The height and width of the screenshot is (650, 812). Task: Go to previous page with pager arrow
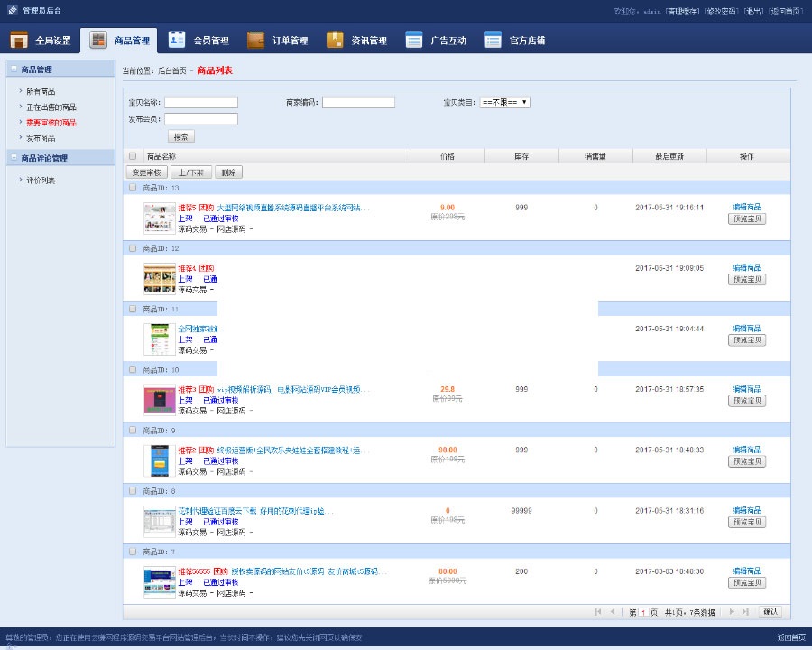tap(613, 612)
